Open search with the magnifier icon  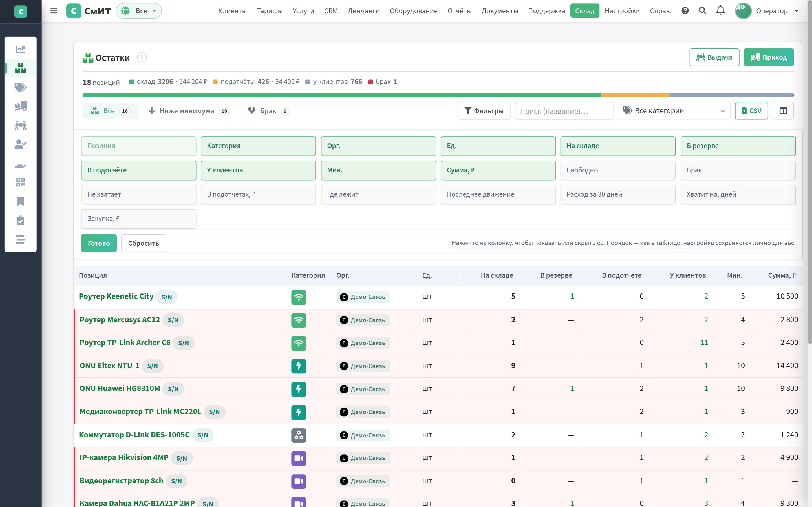[x=702, y=11]
